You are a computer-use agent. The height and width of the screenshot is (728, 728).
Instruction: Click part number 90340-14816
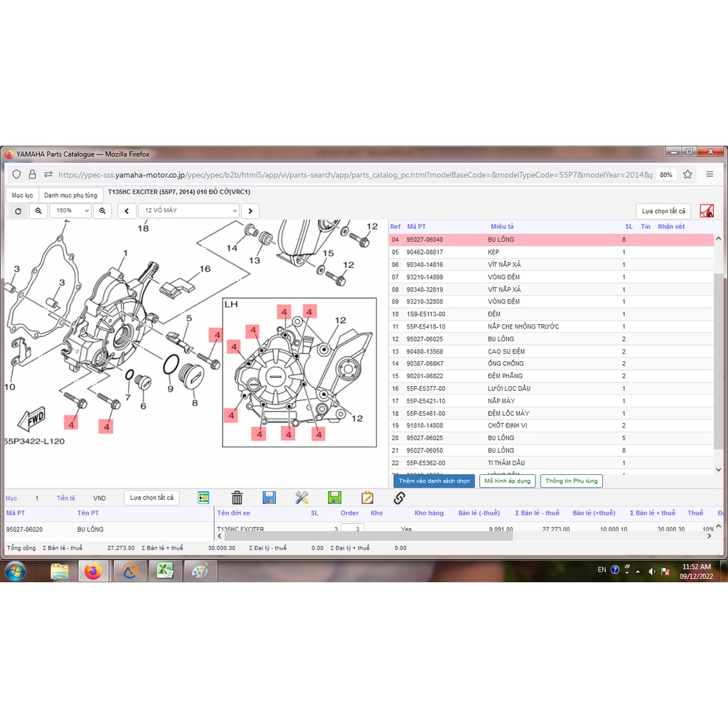point(424,264)
